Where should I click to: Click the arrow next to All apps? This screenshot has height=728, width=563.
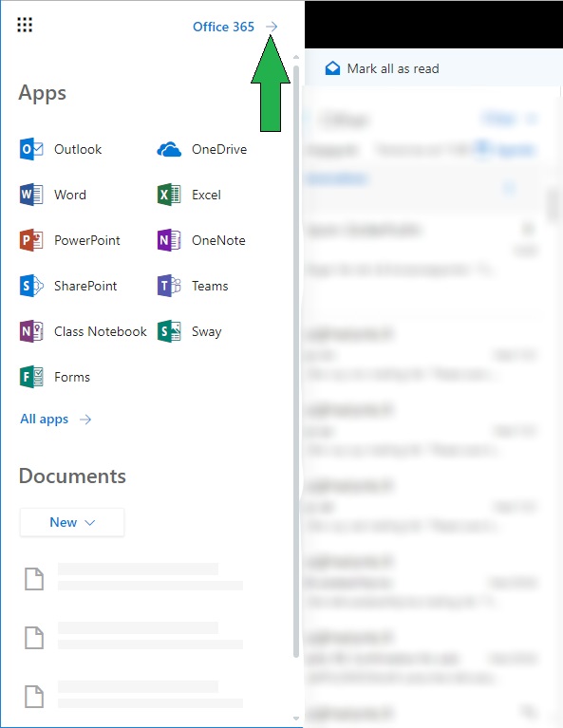click(x=85, y=420)
